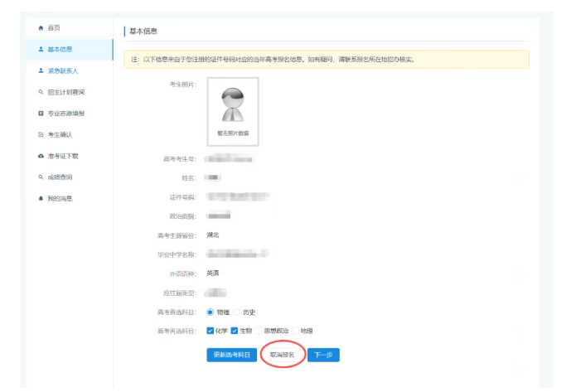576x392 pixels.
Task: Check the 地理 subject checkbox
Action: [x=296, y=331]
